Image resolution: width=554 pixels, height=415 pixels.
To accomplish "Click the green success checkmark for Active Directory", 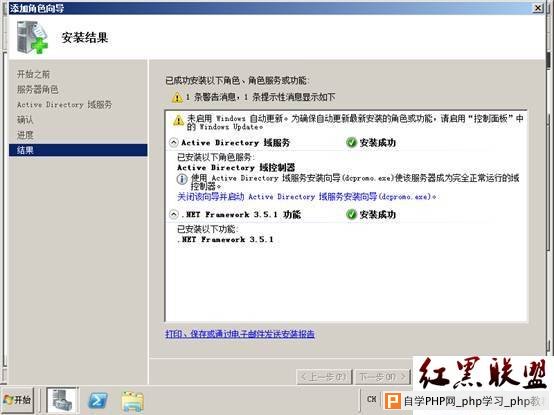I will click(351, 142).
